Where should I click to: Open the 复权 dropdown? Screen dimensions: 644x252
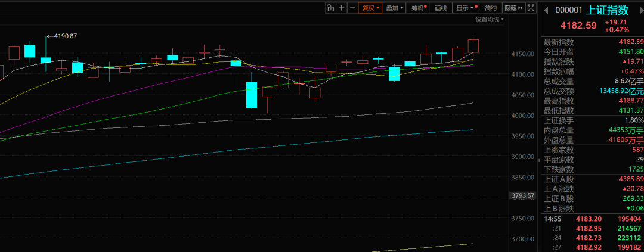(370, 8)
